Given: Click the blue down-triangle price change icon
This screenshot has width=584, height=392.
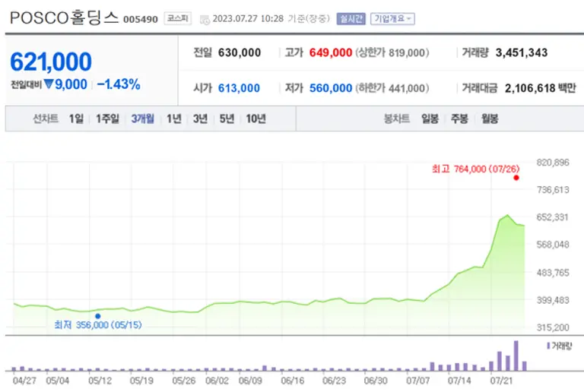Looking at the screenshot, I should point(49,85).
